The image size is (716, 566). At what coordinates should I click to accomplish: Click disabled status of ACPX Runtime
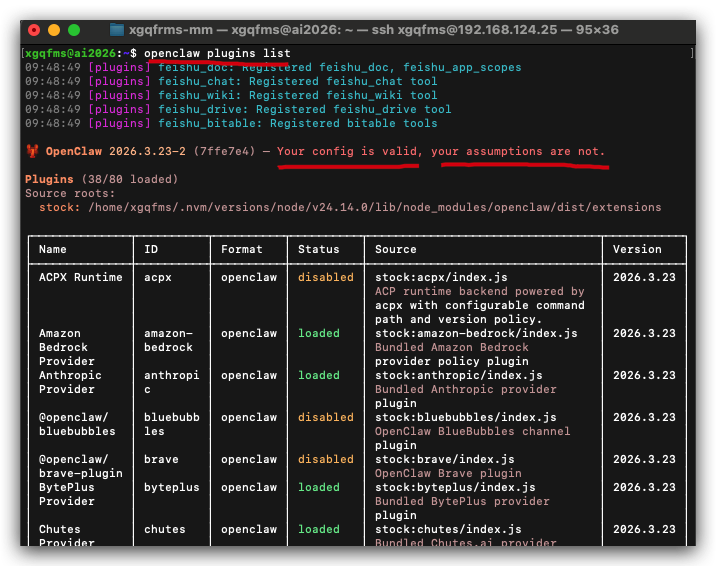326,277
